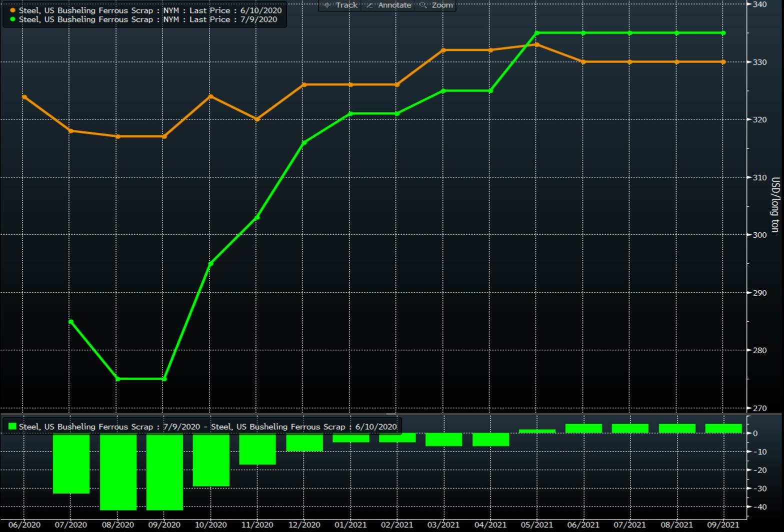The width and height of the screenshot is (784, 532).
Task: Select the Zoom tool
Action: click(x=436, y=5)
